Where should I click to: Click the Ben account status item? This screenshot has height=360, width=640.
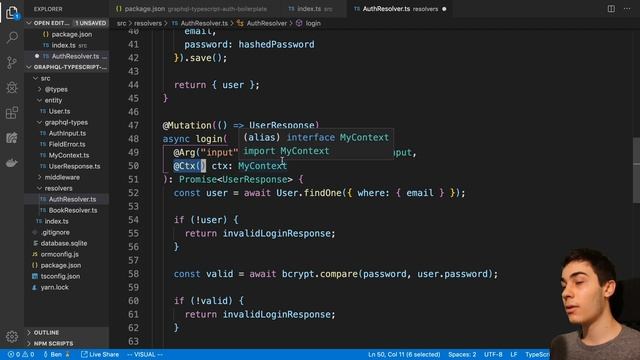pos(56,354)
